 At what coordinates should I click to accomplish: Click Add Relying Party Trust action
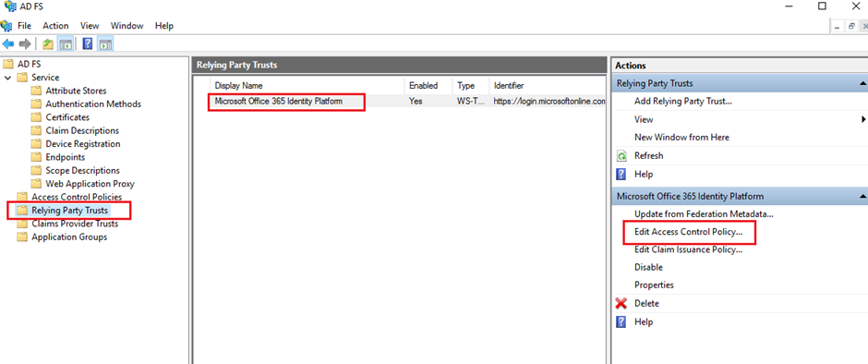click(683, 102)
